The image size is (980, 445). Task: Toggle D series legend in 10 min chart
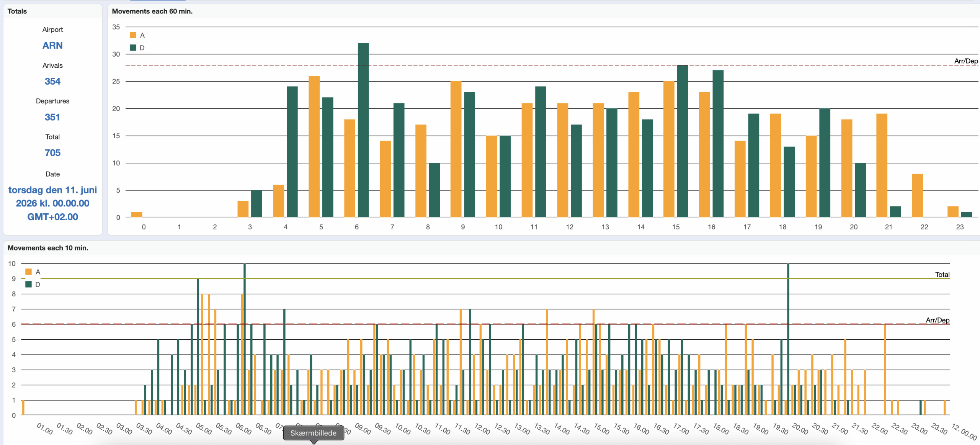[x=28, y=285]
